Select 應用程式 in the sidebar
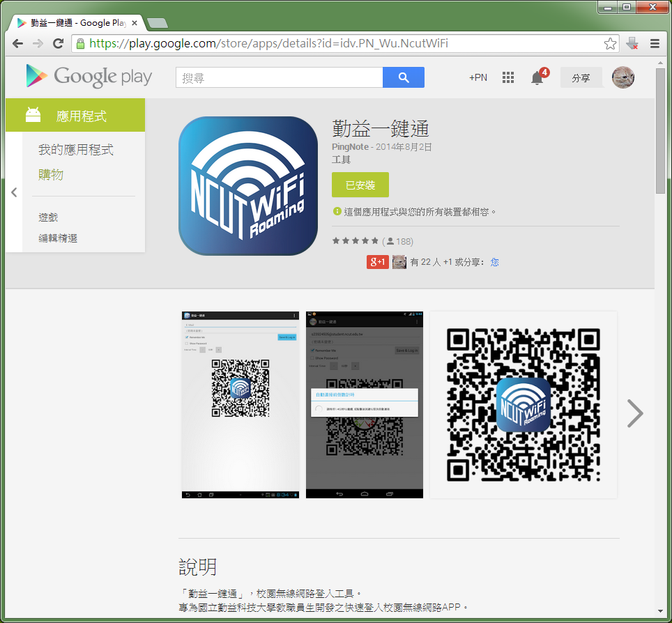The image size is (672, 623). pyautogui.click(x=75, y=115)
